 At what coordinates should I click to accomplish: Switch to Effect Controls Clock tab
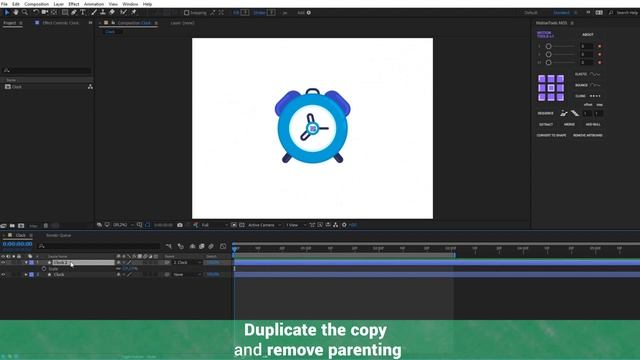[60, 23]
